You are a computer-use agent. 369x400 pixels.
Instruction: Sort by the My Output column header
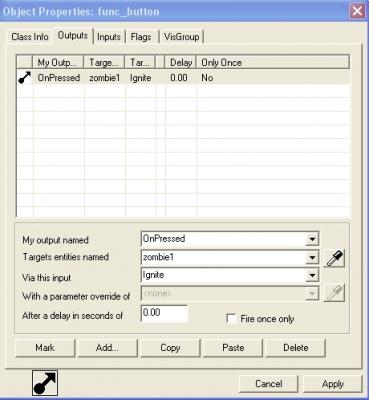(x=58, y=62)
